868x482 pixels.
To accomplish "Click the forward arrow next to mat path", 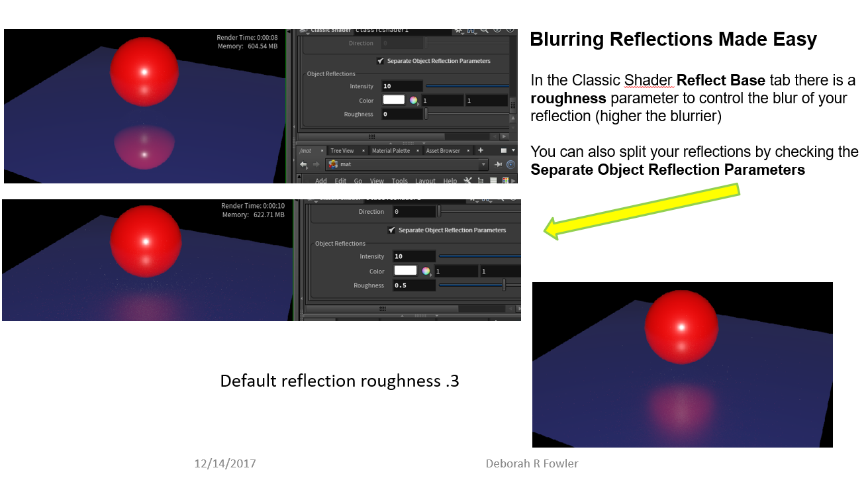I will [315, 164].
